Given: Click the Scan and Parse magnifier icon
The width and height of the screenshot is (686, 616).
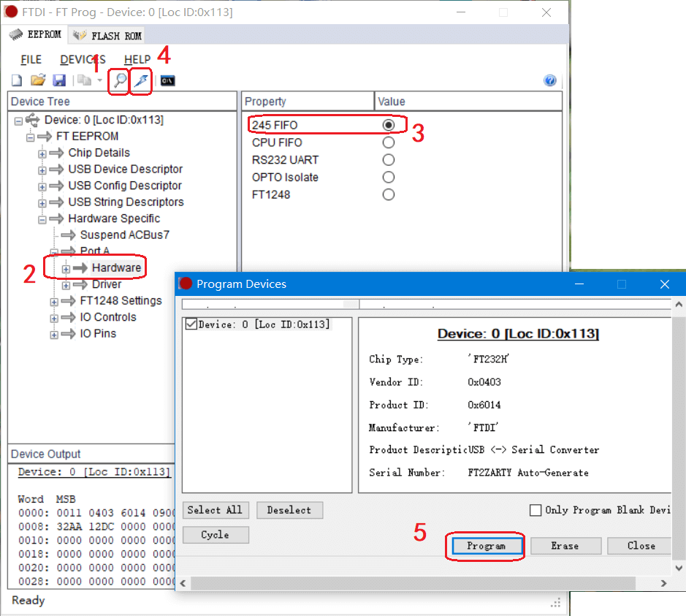Looking at the screenshot, I should click(x=119, y=80).
